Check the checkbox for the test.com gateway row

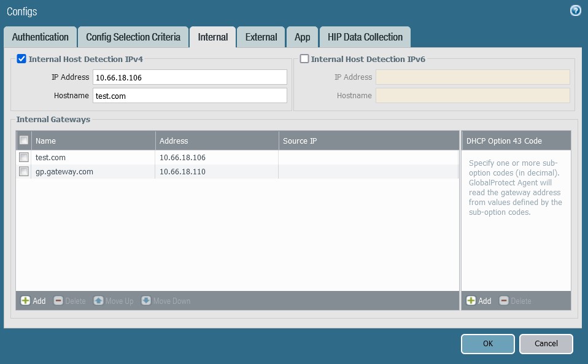[x=23, y=157]
